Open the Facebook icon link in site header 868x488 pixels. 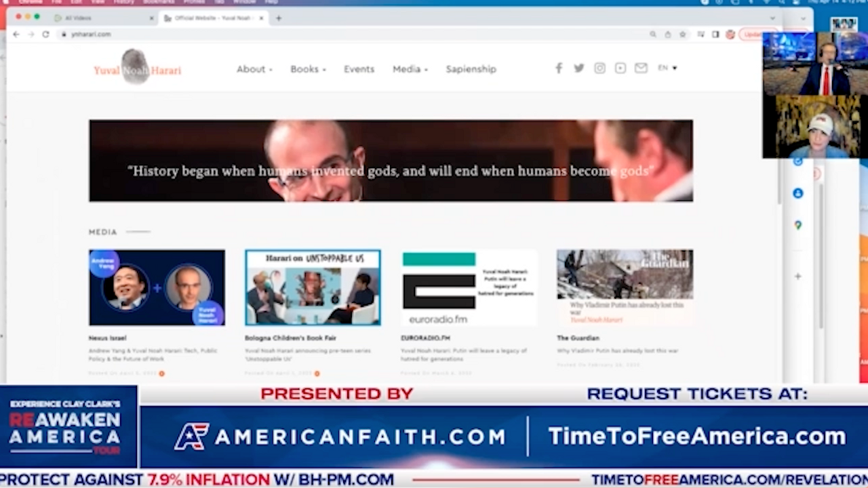tap(559, 68)
